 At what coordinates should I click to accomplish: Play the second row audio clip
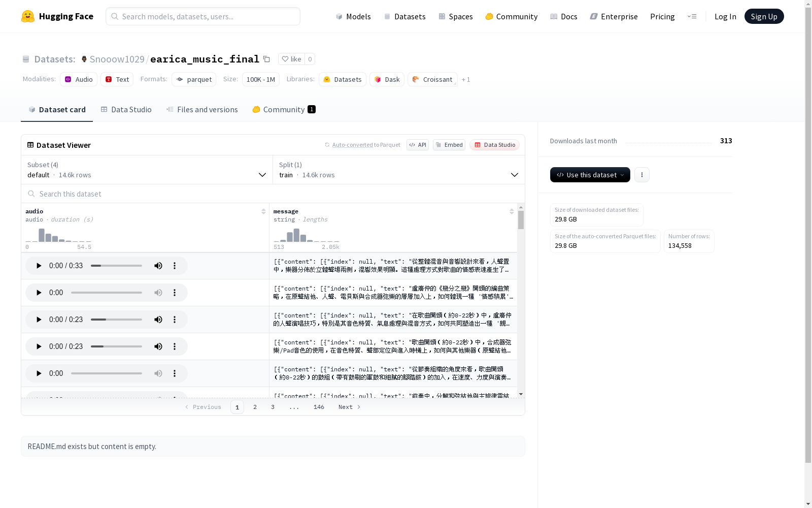tap(39, 293)
